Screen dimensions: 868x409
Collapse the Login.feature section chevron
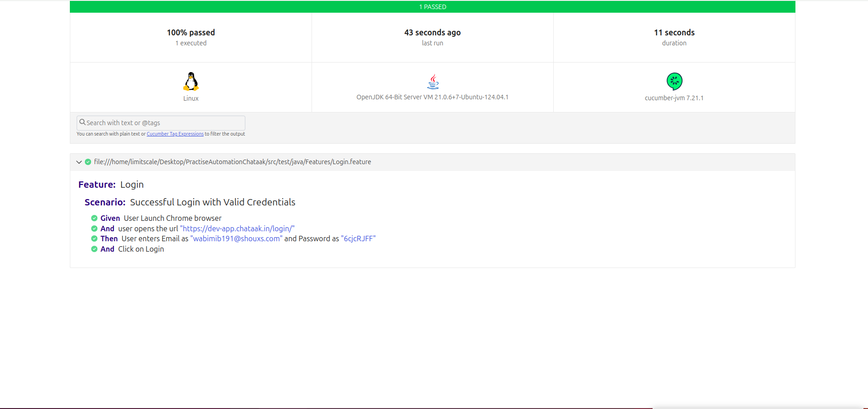pos(79,162)
